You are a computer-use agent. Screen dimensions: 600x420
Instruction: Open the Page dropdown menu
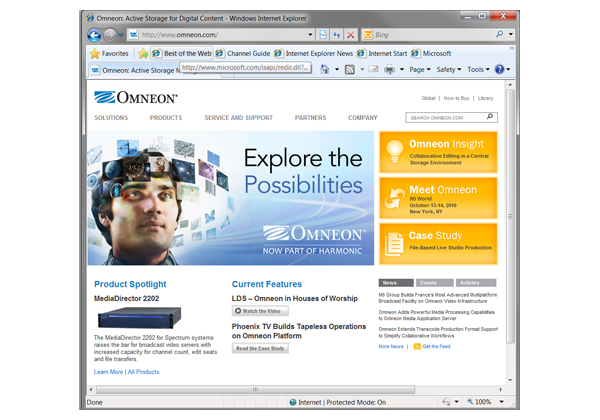point(420,70)
